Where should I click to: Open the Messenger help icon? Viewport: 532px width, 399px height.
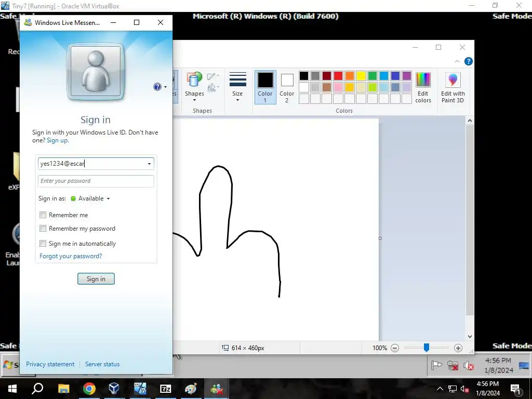click(x=157, y=87)
